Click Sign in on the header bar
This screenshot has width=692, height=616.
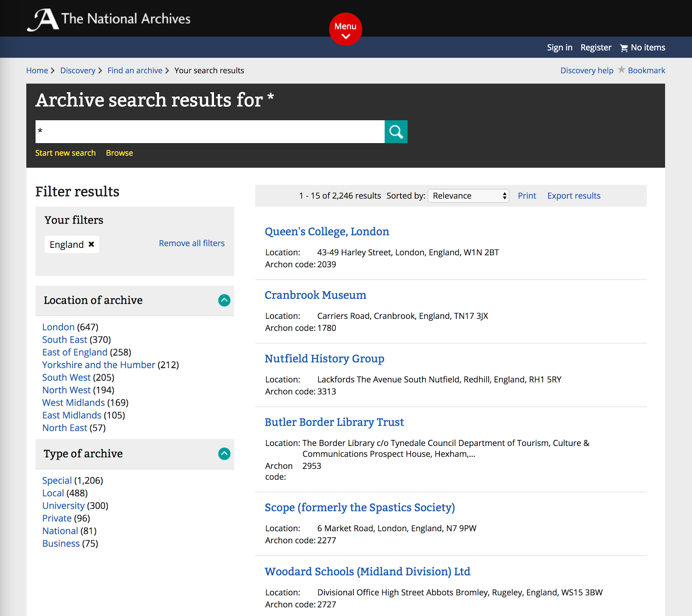[x=559, y=47]
